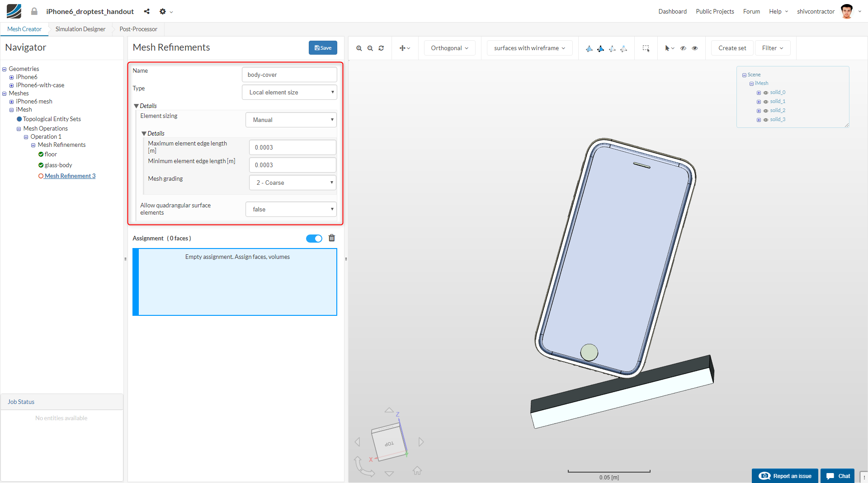Select the pick edges tetrahedron icon
Viewport: 868px width, 483px height.
coord(612,48)
